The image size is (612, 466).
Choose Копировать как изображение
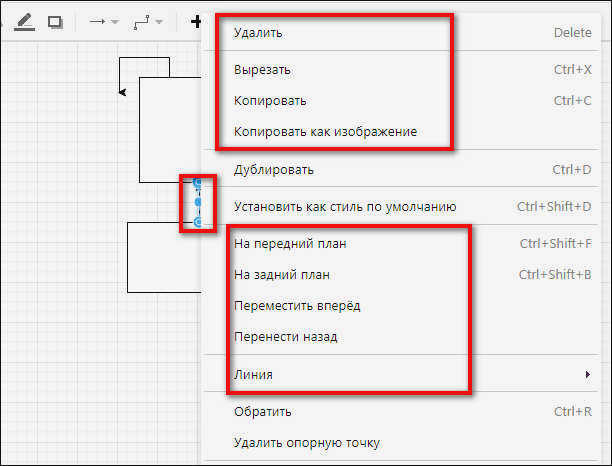pos(402,132)
